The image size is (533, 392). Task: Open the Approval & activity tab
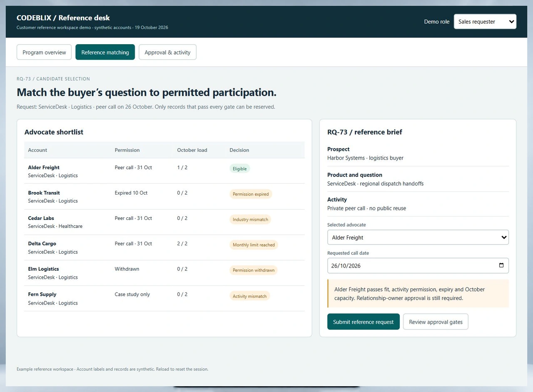pyautogui.click(x=167, y=52)
